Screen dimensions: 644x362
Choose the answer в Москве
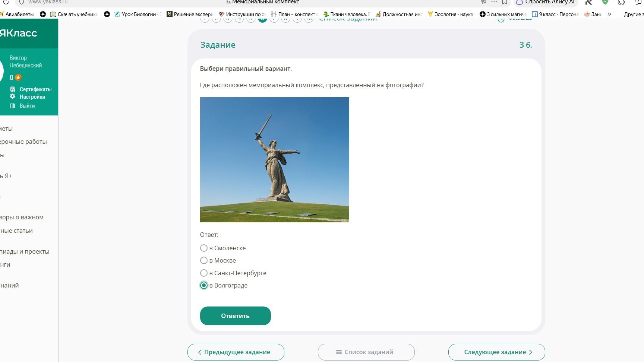tap(204, 260)
